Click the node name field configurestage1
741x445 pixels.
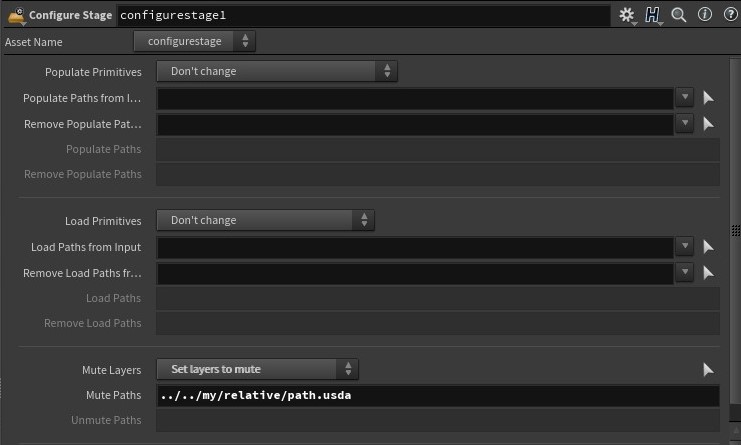point(363,15)
